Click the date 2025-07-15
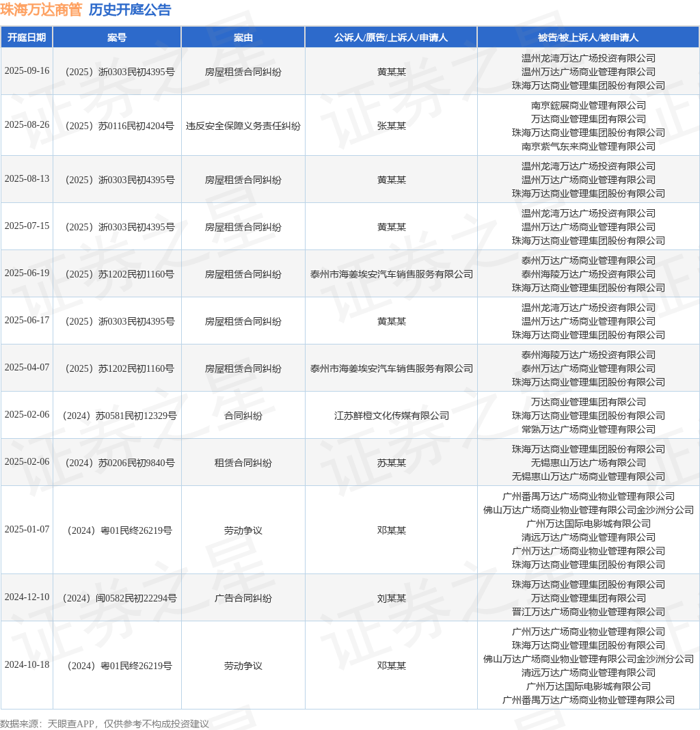 click(x=27, y=226)
